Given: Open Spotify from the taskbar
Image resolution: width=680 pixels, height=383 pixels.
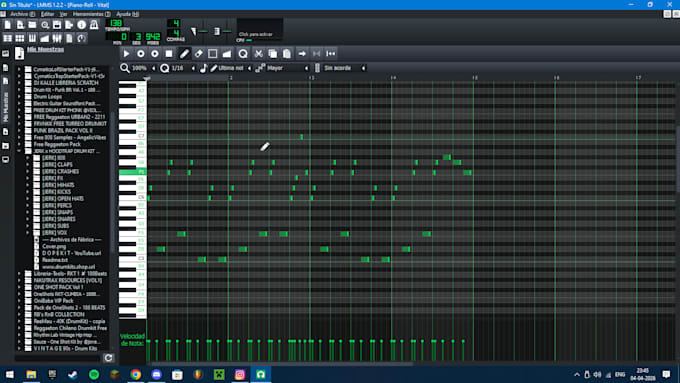Looking at the screenshot, I should (x=94, y=374).
